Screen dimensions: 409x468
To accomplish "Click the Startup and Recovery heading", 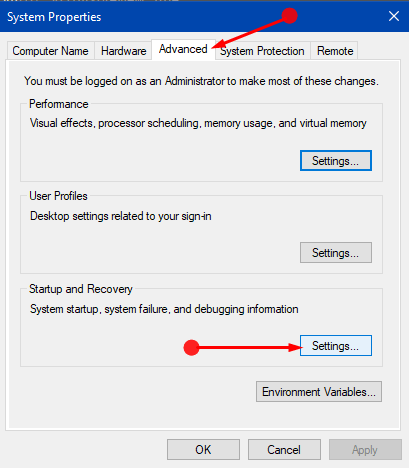I will (81, 289).
